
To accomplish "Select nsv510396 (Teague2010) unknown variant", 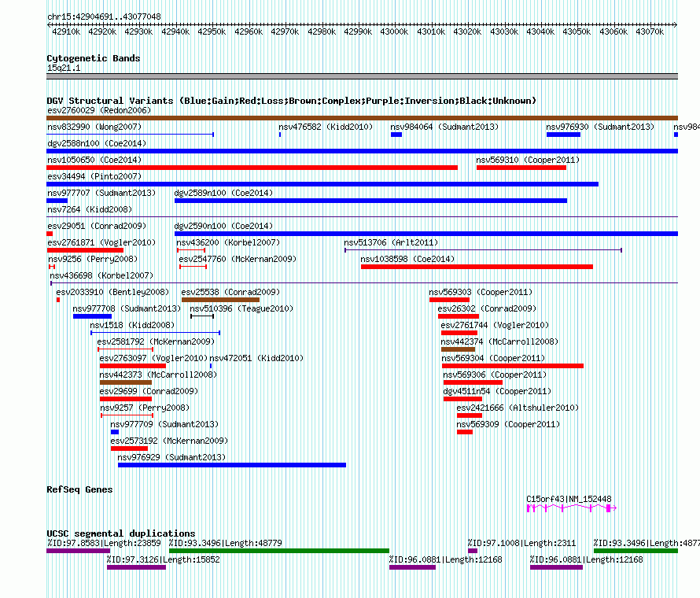I will [x=241, y=308].
